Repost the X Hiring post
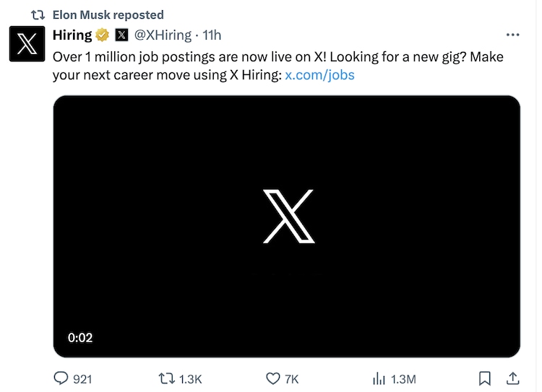 point(166,378)
